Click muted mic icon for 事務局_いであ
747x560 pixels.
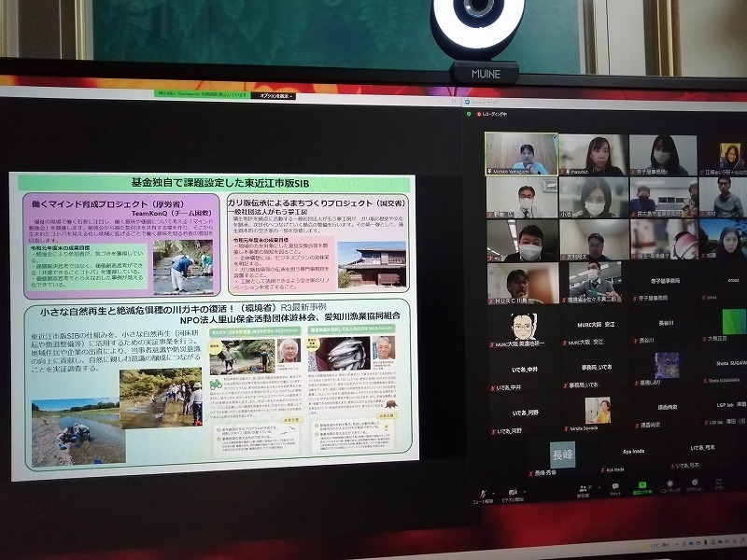(x=565, y=385)
